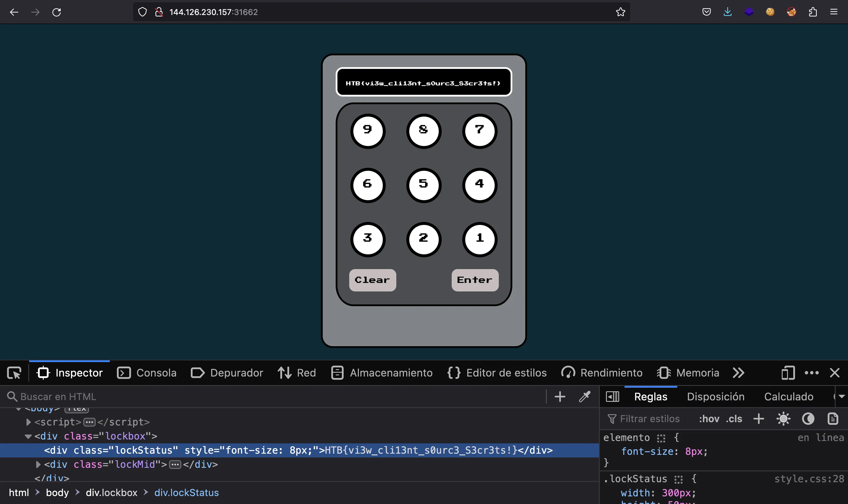This screenshot has width=848, height=504.
Task: Toggle the .cls classes panel
Action: tap(734, 419)
